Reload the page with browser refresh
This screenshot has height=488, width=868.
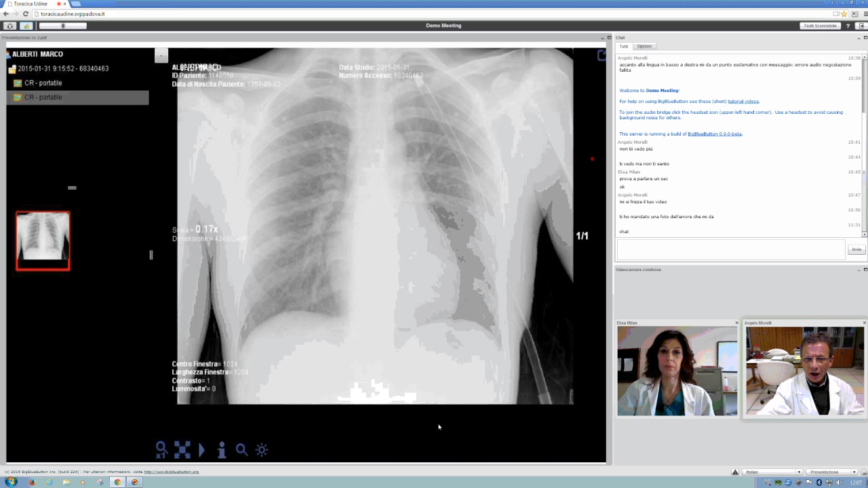(26, 14)
